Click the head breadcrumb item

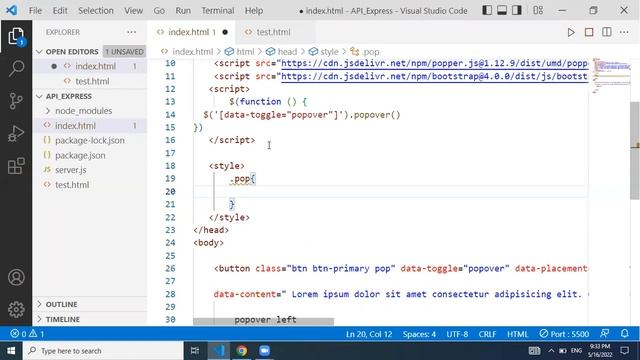282,52
